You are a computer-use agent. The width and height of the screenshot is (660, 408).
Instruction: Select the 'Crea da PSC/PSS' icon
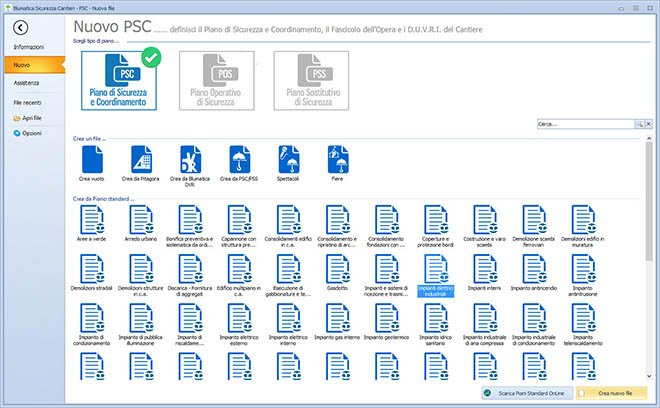(x=239, y=159)
